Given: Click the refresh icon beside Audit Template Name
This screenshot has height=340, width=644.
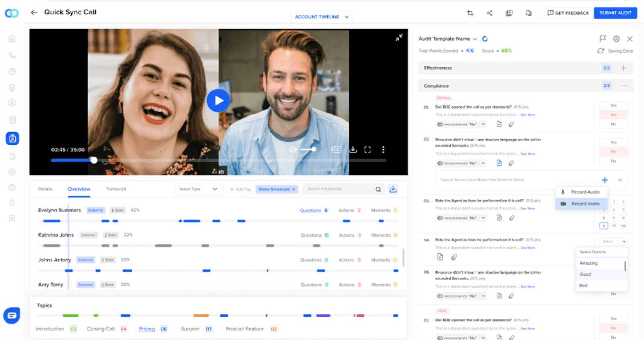Looking at the screenshot, I should click(485, 39).
